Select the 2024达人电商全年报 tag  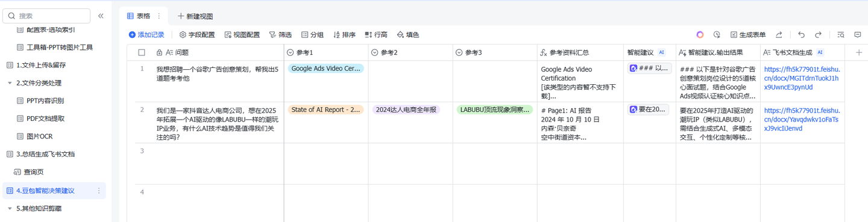point(406,109)
